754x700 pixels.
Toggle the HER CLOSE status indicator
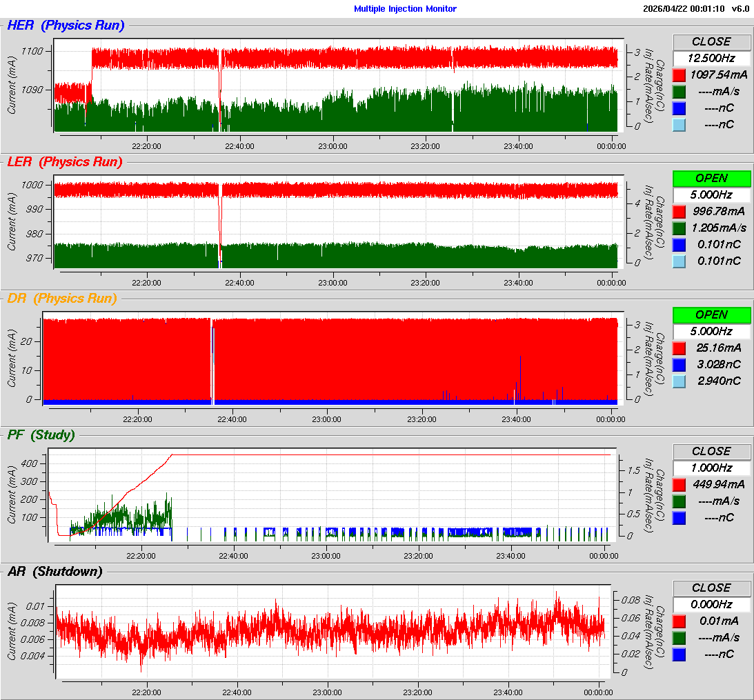pyautogui.click(x=711, y=41)
